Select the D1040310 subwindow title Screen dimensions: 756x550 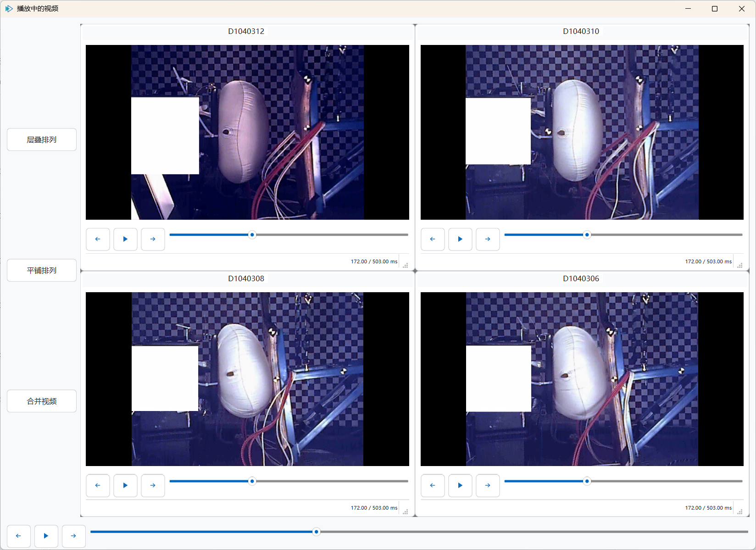[x=581, y=31]
